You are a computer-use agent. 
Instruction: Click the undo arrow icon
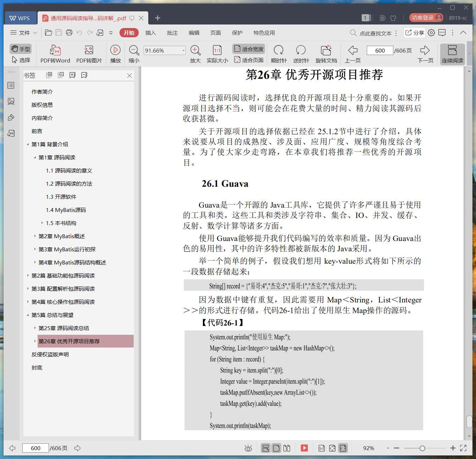coord(79,33)
